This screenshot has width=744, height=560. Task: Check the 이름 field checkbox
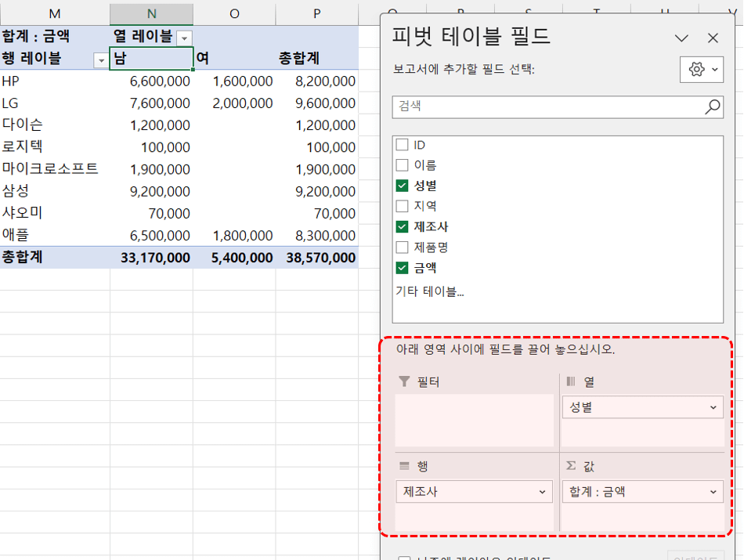pyautogui.click(x=402, y=164)
